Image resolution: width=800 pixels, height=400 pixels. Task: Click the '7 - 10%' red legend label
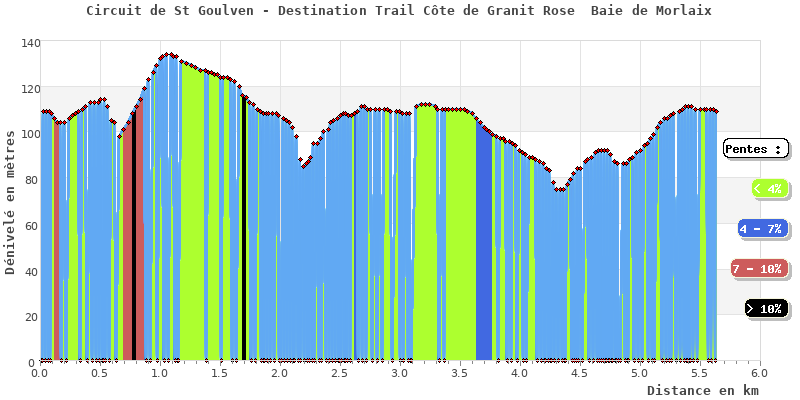coord(760,269)
